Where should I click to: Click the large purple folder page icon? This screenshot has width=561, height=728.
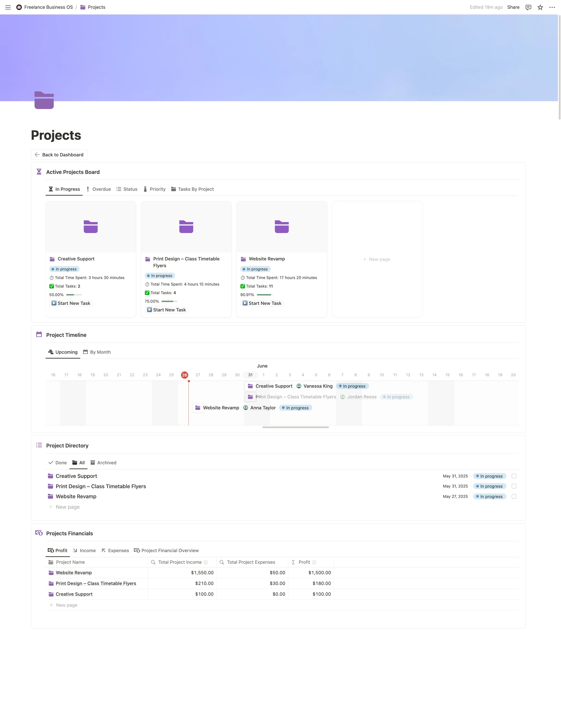click(x=44, y=100)
